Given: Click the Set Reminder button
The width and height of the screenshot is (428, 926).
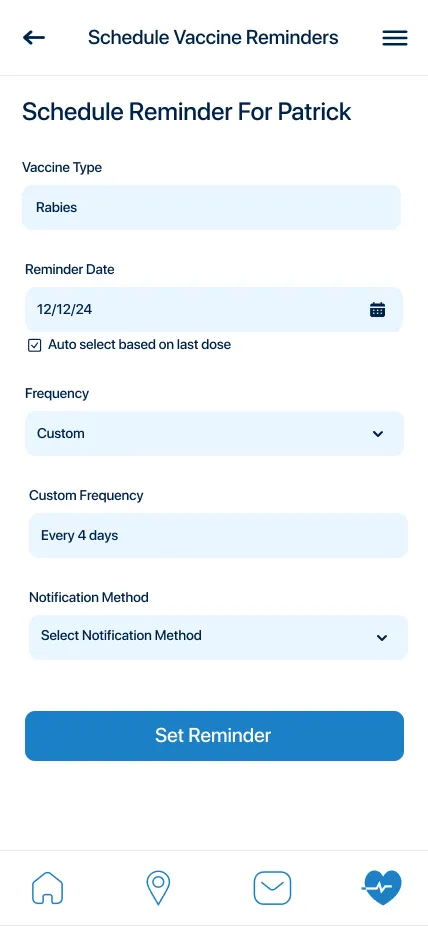Looking at the screenshot, I should coord(214,736).
